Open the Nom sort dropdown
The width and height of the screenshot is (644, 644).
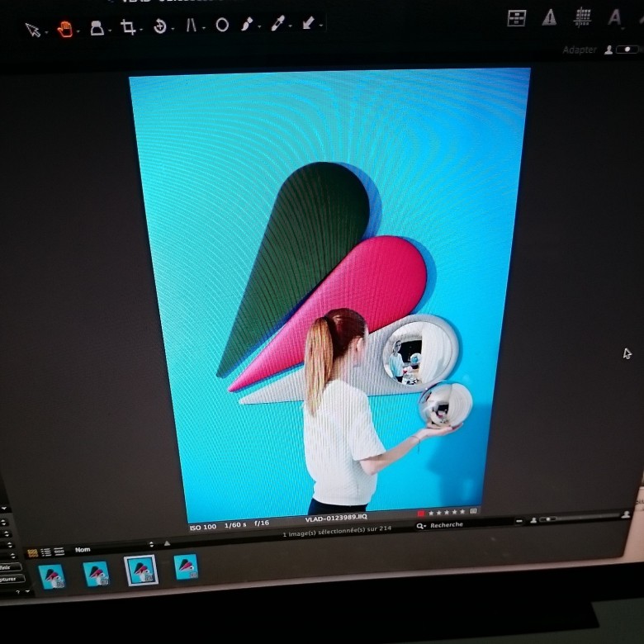[x=113, y=547]
